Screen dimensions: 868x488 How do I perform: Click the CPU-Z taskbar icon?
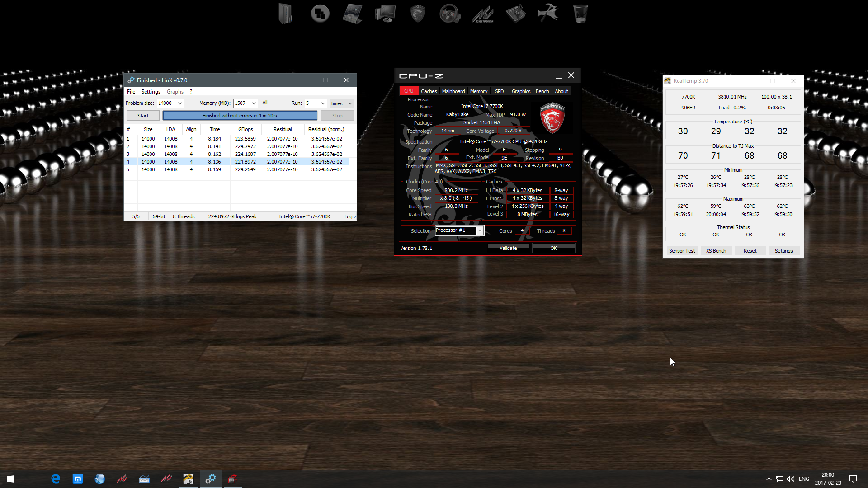pos(232,479)
